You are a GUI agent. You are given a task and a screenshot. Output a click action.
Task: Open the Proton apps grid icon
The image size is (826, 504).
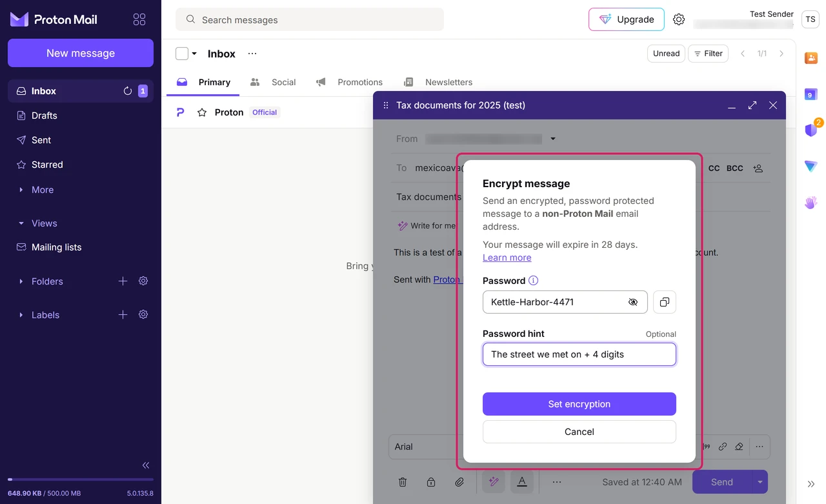(x=139, y=19)
